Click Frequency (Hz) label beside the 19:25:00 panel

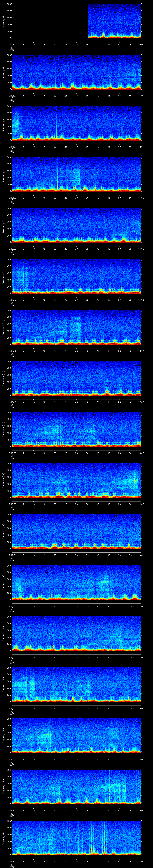click(x=3, y=838)
